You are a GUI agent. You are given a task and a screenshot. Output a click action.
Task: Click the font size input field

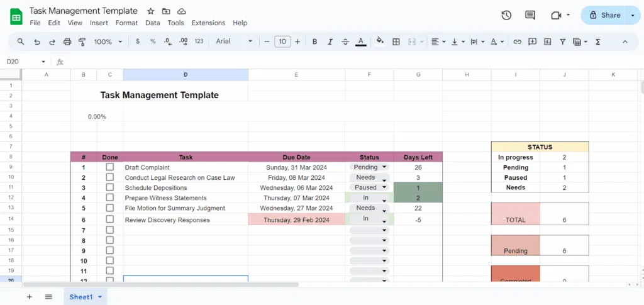[x=282, y=42]
